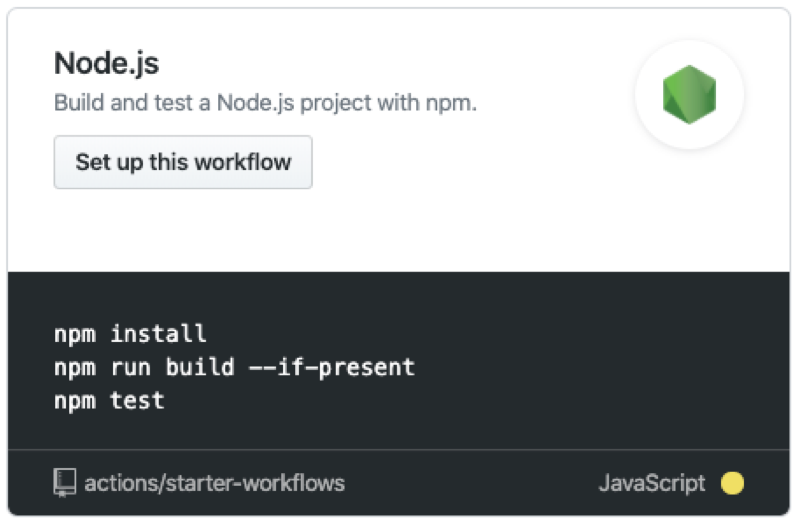Click the workflow description text
Image resolution: width=796 pixels, height=524 pixels.
tap(265, 102)
